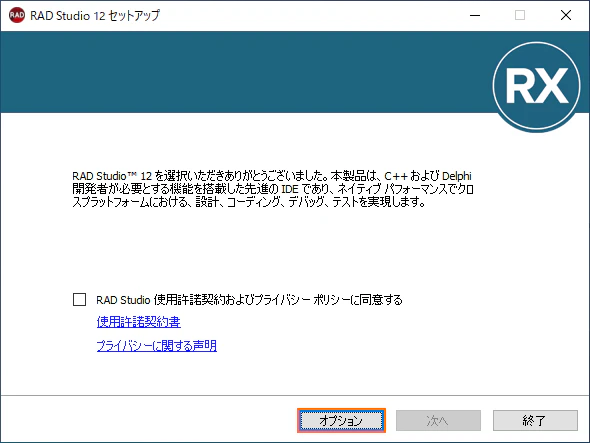The image size is (590, 443).
Task: Open the 使用許諾契約書 link
Action: tap(138, 322)
